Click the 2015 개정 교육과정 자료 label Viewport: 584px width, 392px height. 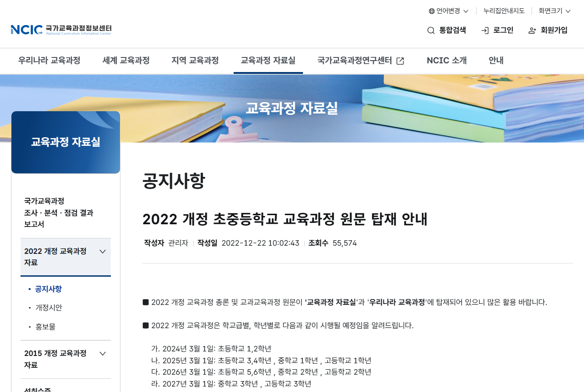tap(55, 359)
